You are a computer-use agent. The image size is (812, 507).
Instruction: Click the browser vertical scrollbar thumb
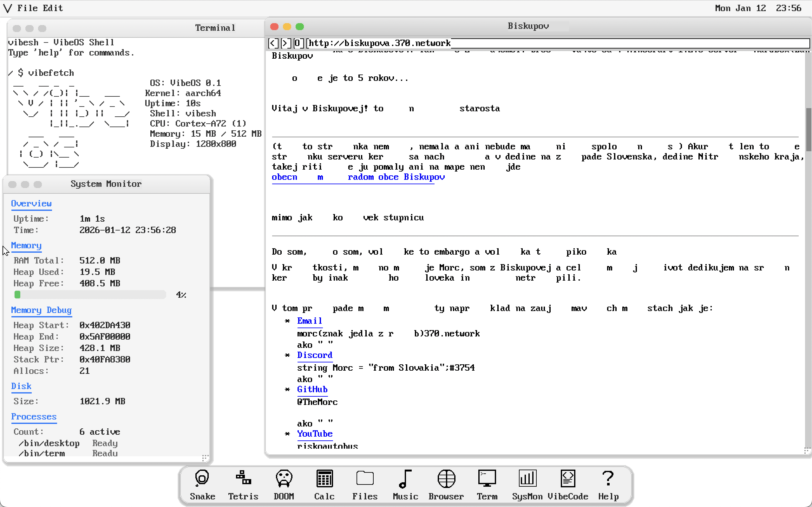point(808,129)
